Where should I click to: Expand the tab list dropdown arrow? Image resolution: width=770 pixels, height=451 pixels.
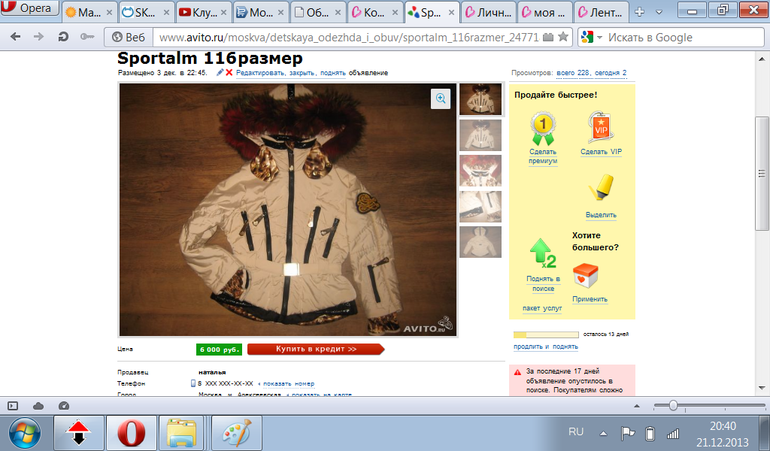pyautogui.click(x=659, y=12)
